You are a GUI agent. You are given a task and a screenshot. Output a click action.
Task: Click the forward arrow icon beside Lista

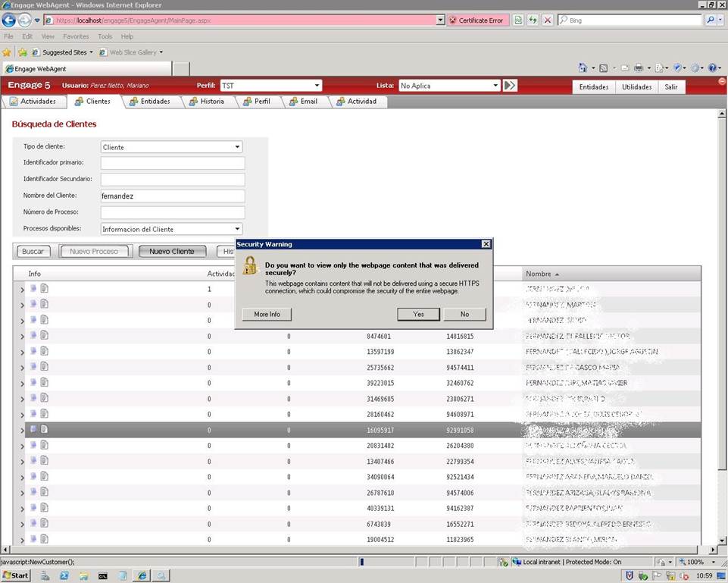point(510,86)
